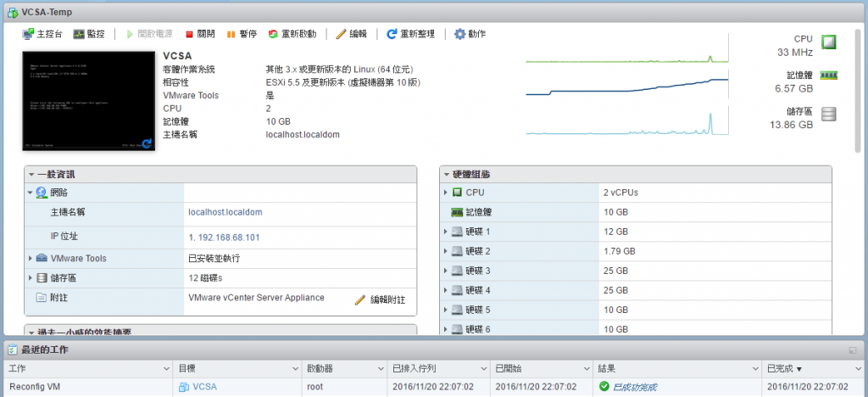868x397 pixels.
Task: Click the 編輯 edit settings button
Action: click(x=352, y=34)
